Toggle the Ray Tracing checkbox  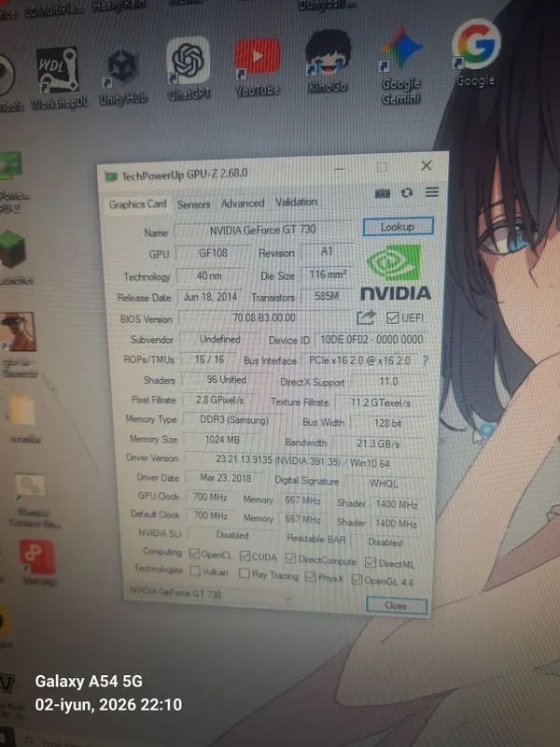[x=245, y=573]
